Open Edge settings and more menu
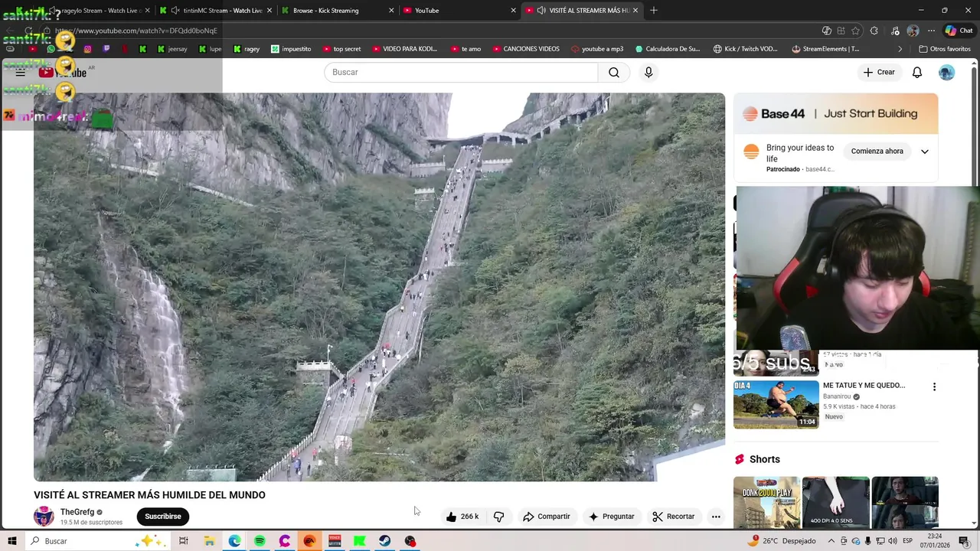 coord(931,31)
